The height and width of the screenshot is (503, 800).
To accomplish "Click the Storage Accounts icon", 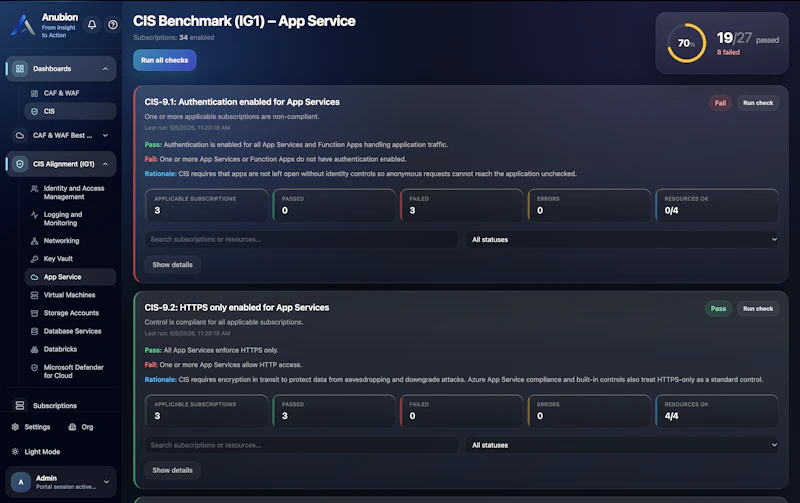I will 35,313.
